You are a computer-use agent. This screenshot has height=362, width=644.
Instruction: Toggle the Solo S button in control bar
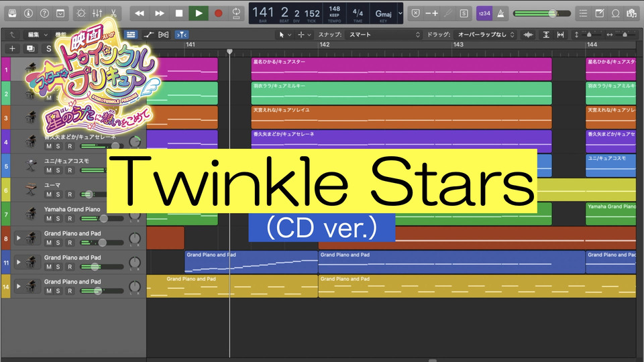(x=464, y=13)
